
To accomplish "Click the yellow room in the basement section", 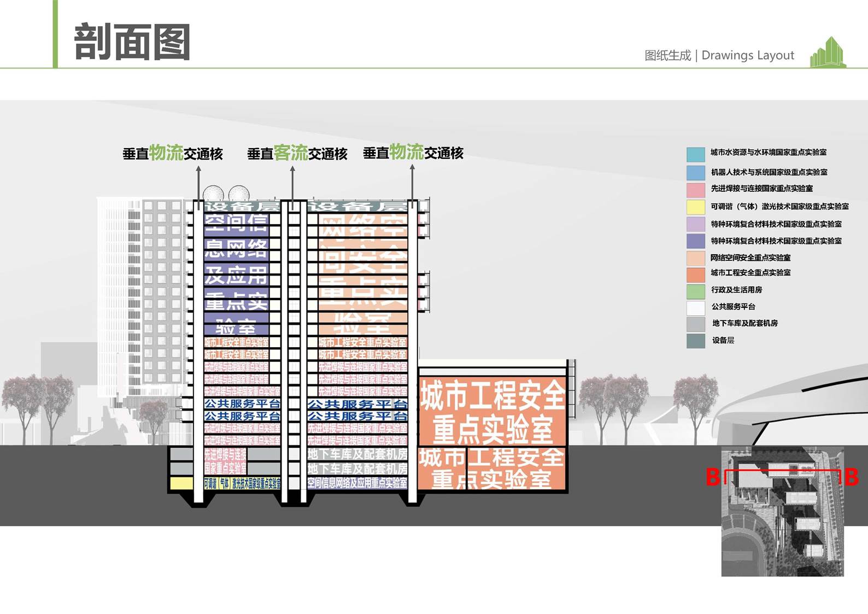I will click(181, 483).
